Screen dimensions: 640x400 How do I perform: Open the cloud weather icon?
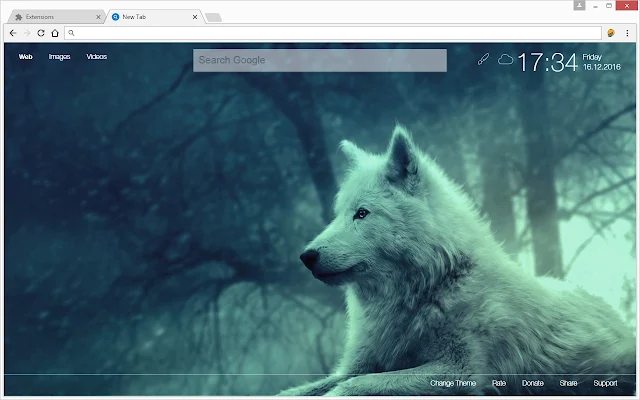(x=505, y=60)
